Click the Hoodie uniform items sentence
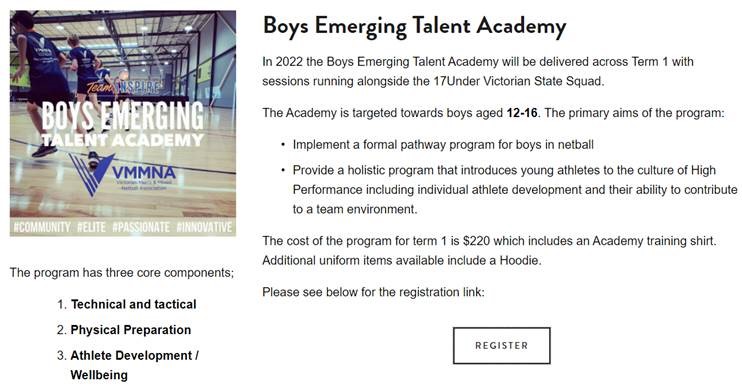This screenshot has height=389, width=742. coord(402,260)
